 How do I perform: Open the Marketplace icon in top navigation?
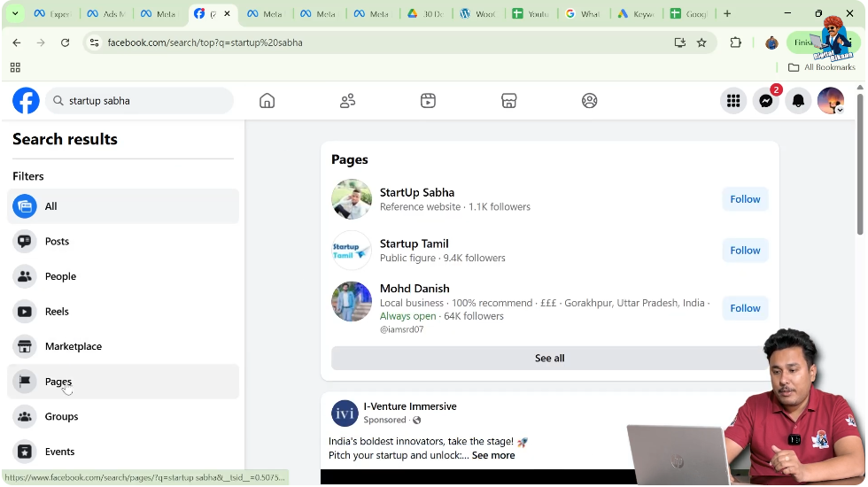pos(508,101)
